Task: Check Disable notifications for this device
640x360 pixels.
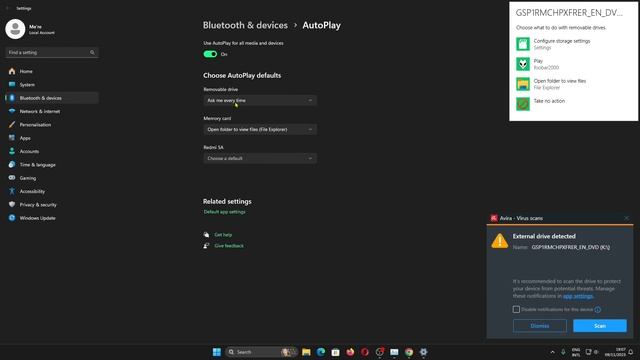Action: coord(516,309)
